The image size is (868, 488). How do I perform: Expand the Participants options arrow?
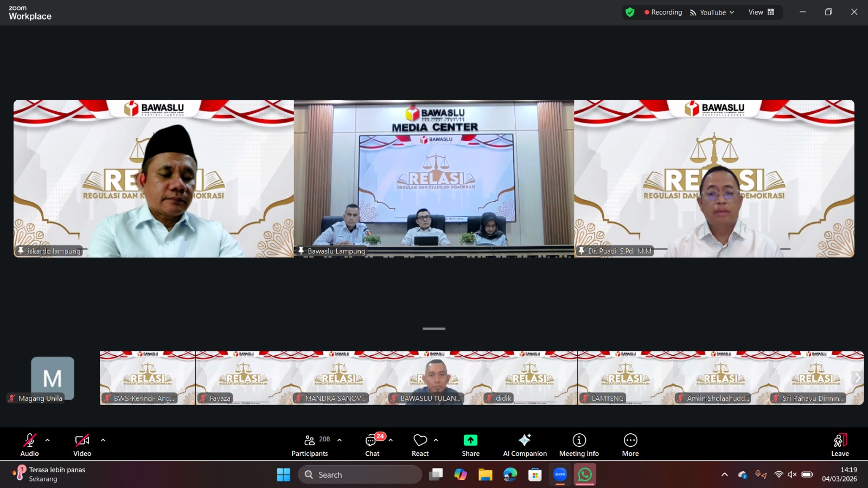(340, 440)
